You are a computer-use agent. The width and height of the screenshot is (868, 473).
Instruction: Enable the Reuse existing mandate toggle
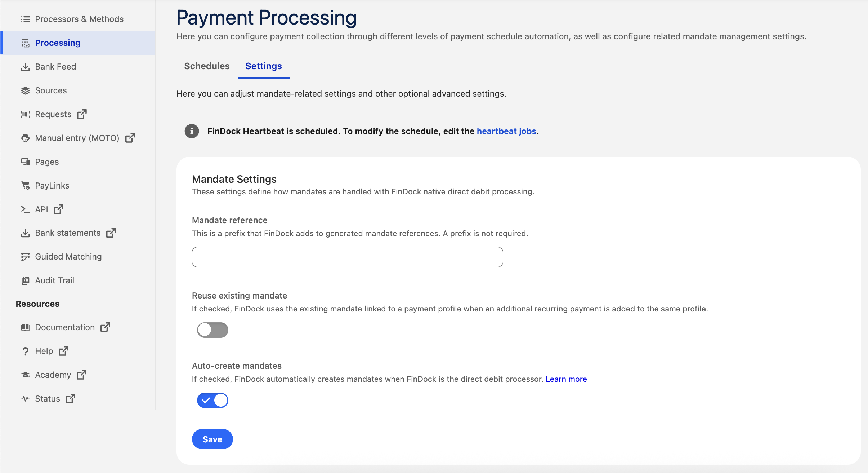pyautogui.click(x=212, y=330)
